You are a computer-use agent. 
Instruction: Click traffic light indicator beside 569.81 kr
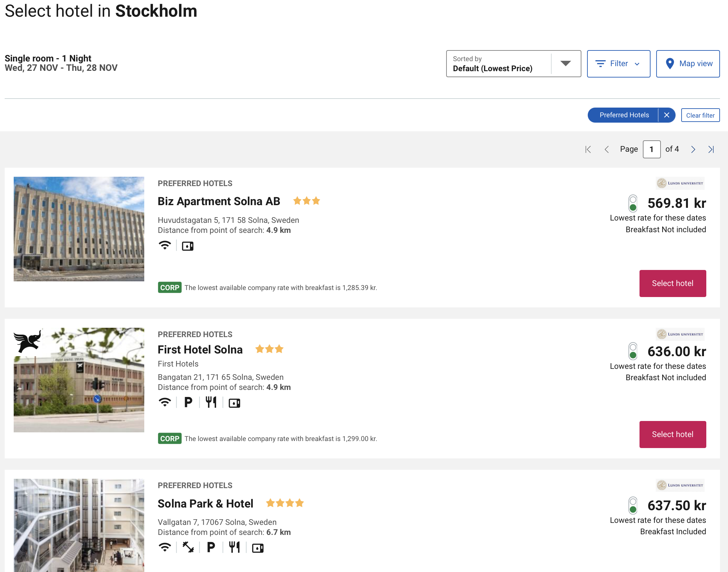tap(632, 203)
